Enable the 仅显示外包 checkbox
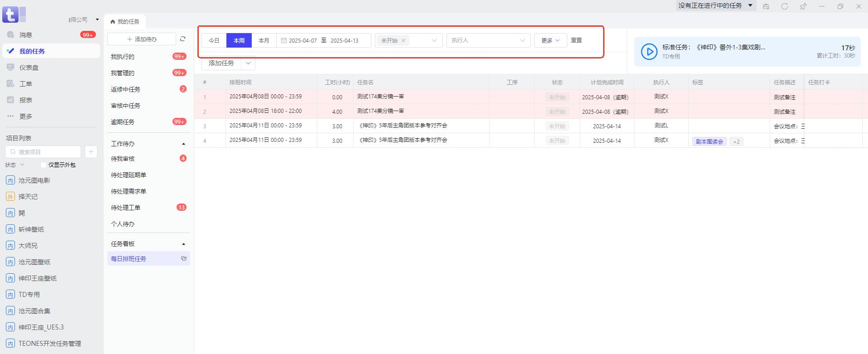 click(43, 165)
